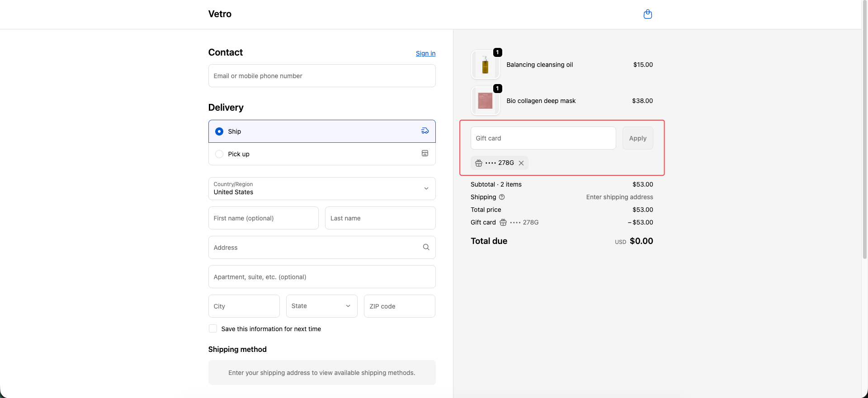This screenshot has width=868, height=398.
Task: Open the shopping bag cart icon
Action: 647,14
